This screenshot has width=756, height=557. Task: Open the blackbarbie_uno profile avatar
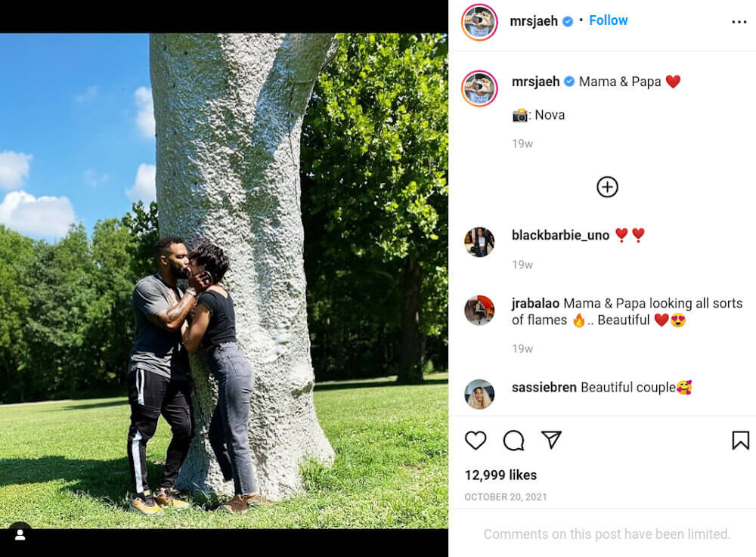(479, 242)
